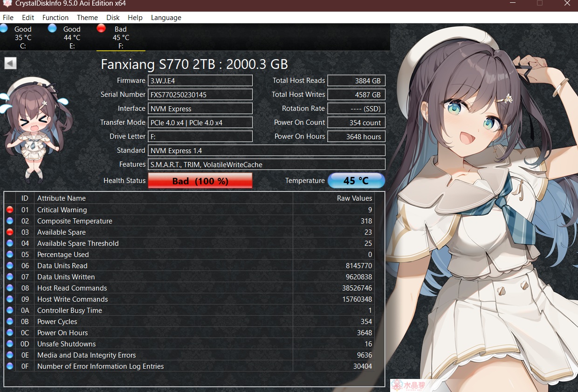The width and height of the screenshot is (578, 392).
Task: Click raw value 8145770 for Data Units Read
Action: 358,266
